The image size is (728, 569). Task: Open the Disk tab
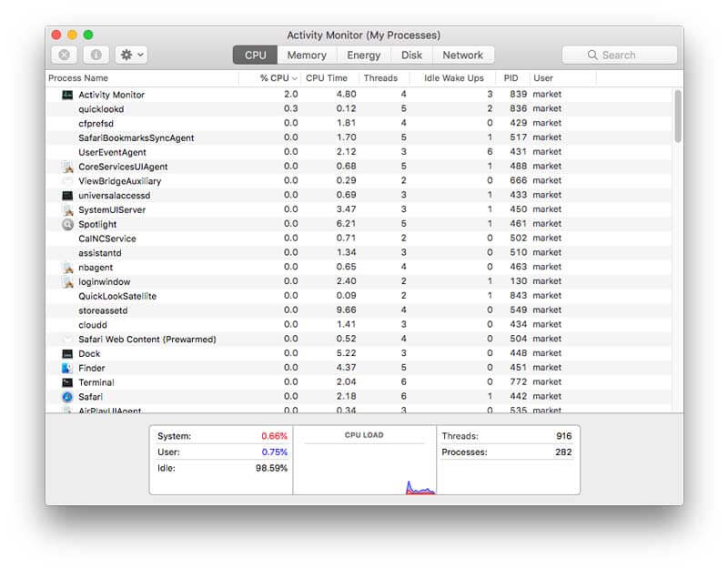(x=411, y=56)
